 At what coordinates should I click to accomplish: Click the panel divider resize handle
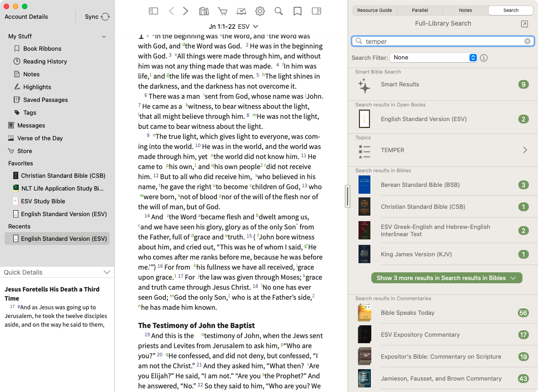[347, 196]
